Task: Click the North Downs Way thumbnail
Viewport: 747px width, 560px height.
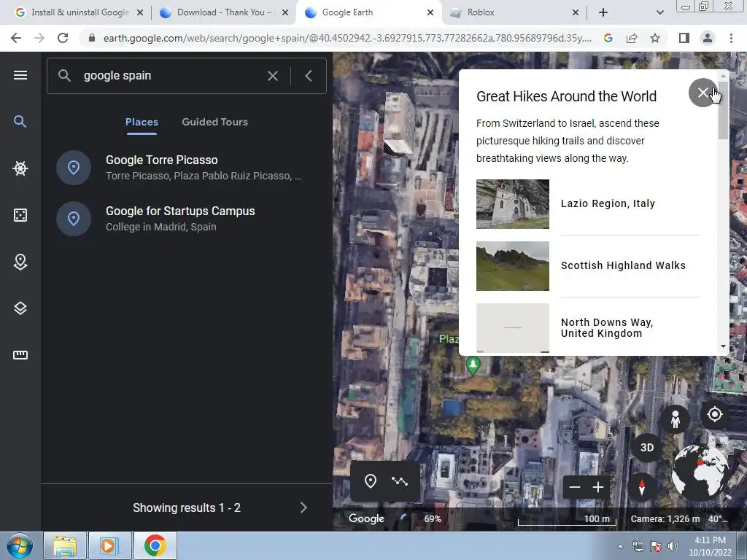Action: 513,328
